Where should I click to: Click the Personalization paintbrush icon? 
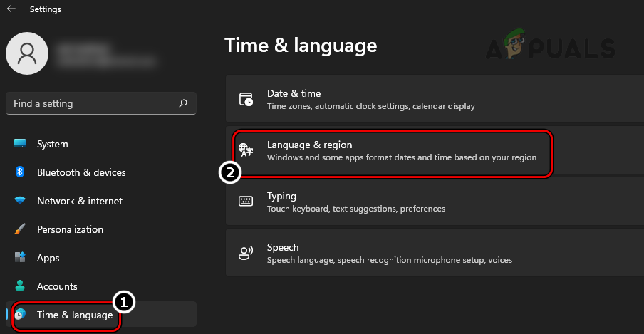coord(20,229)
